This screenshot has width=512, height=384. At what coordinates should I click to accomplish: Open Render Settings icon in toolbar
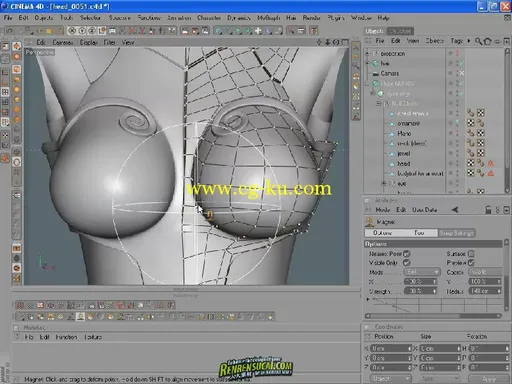click(x=205, y=31)
